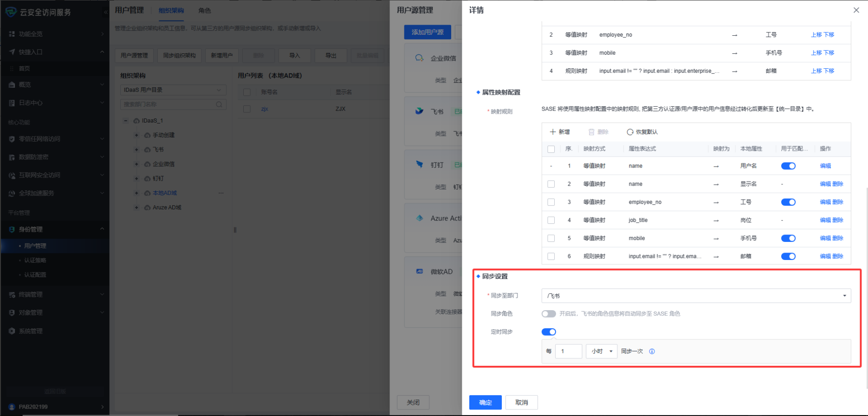
Task: Click the 钉钉 user source logo icon
Action: coord(420,164)
